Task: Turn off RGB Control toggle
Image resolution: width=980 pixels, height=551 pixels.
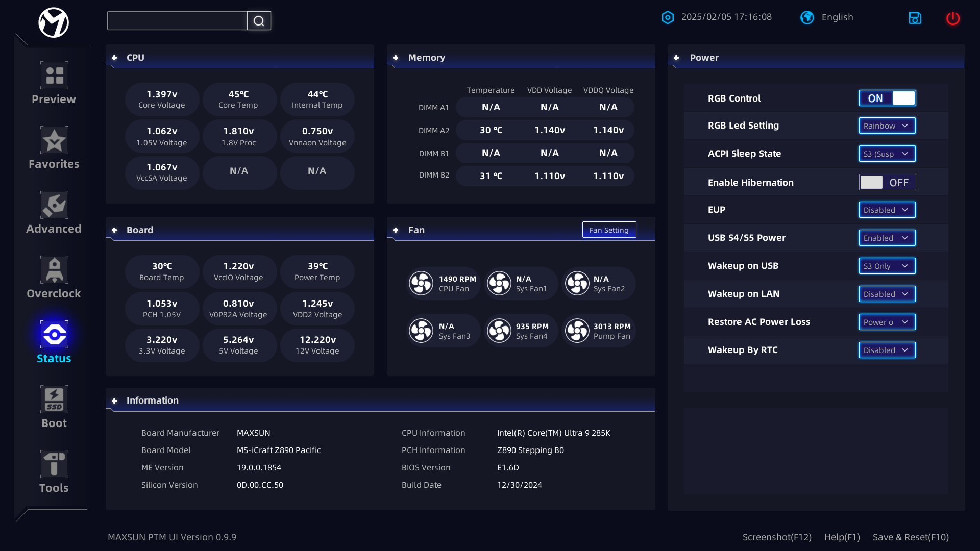Action: coord(887,98)
